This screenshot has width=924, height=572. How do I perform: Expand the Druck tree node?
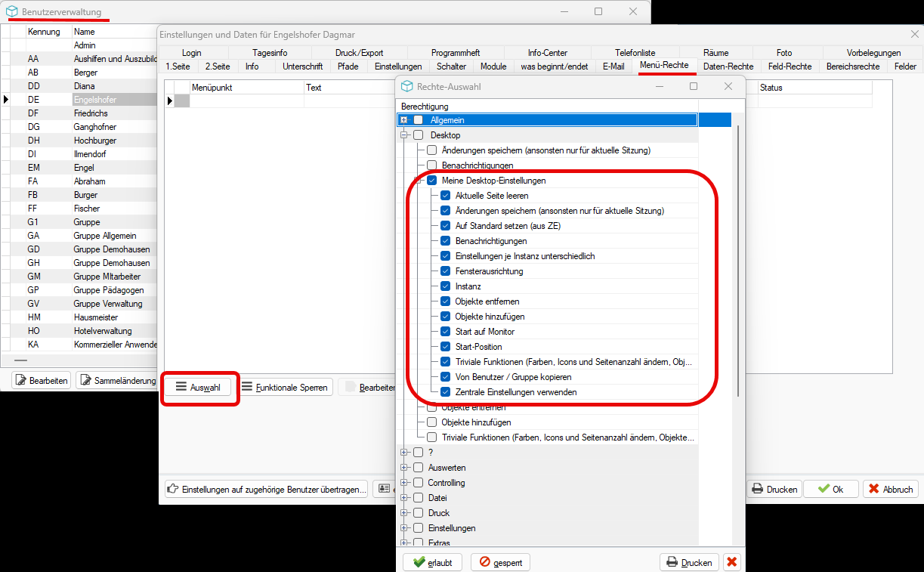coord(404,513)
